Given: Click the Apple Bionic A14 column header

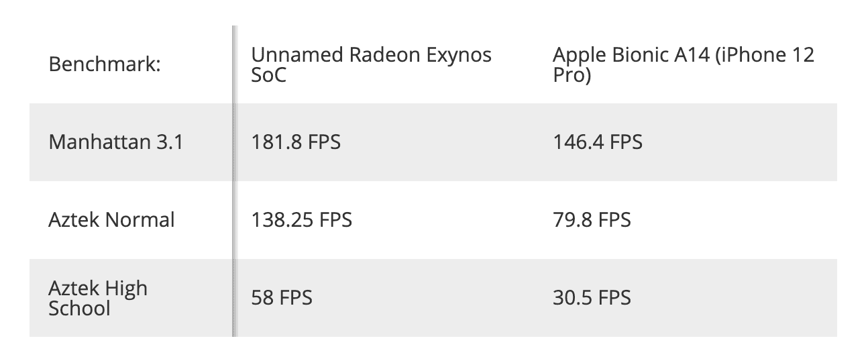Looking at the screenshot, I should tap(684, 65).
